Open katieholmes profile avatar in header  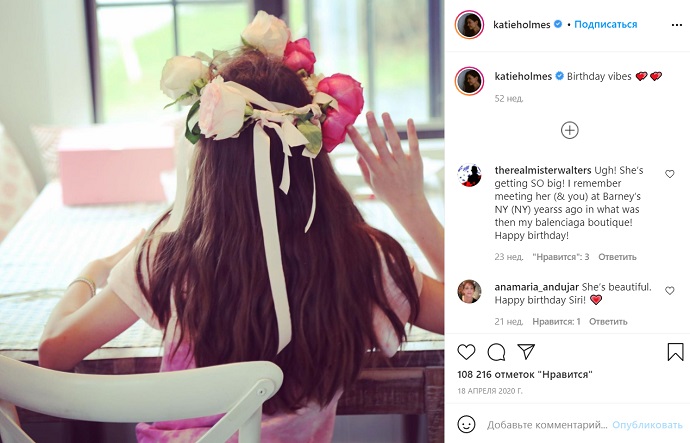469,25
